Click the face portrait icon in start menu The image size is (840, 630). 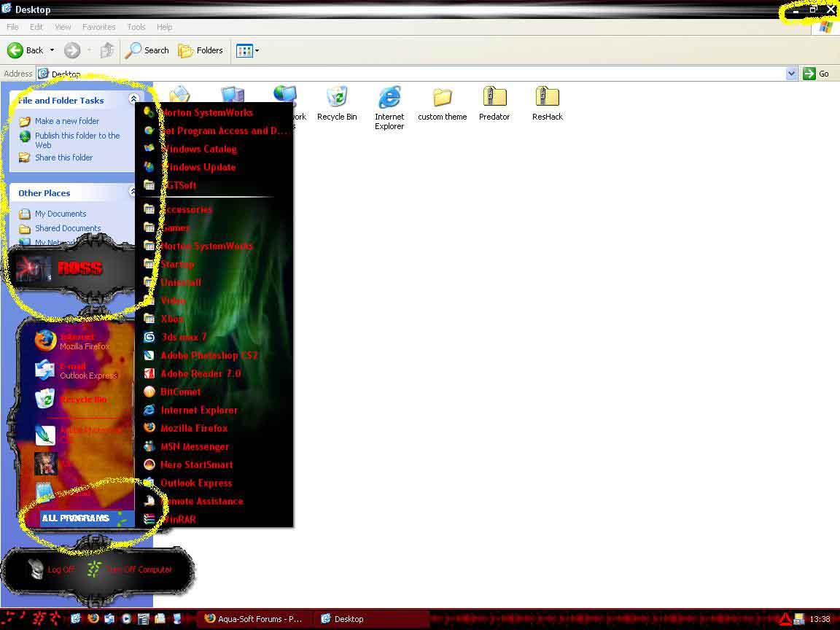tap(45, 464)
